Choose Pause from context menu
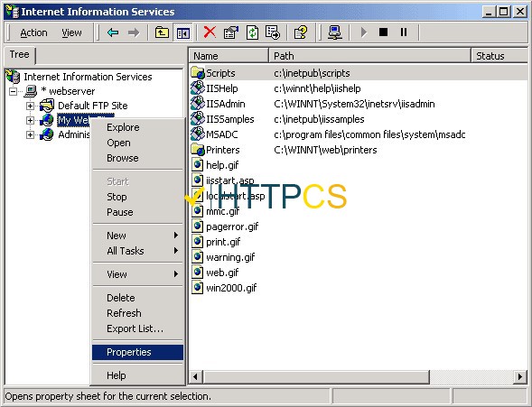This screenshot has height=407, width=532. tap(120, 212)
